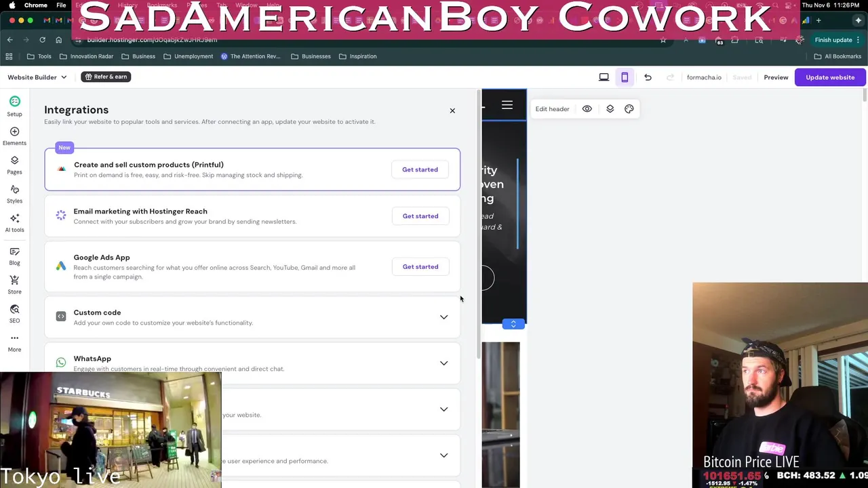The width and height of the screenshot is (868, 488).
Task: Open the Unemployment bookmark folder
Action: click(x=188, y=56)
